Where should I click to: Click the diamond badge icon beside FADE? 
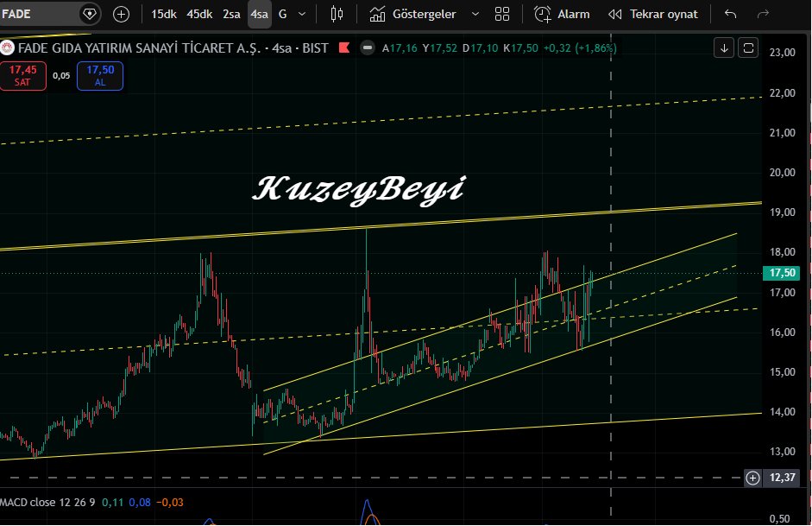(x=89, y=14)
